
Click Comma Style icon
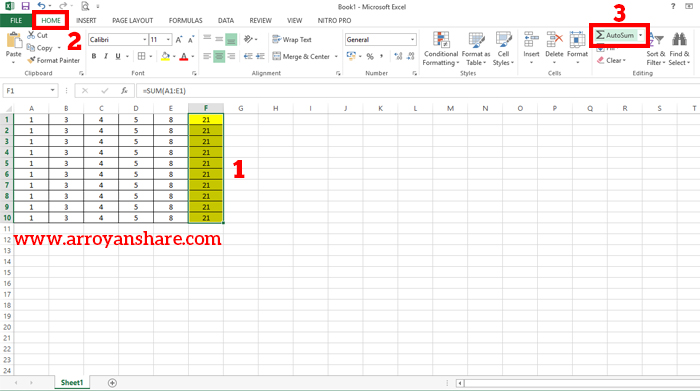pos(381,56)
